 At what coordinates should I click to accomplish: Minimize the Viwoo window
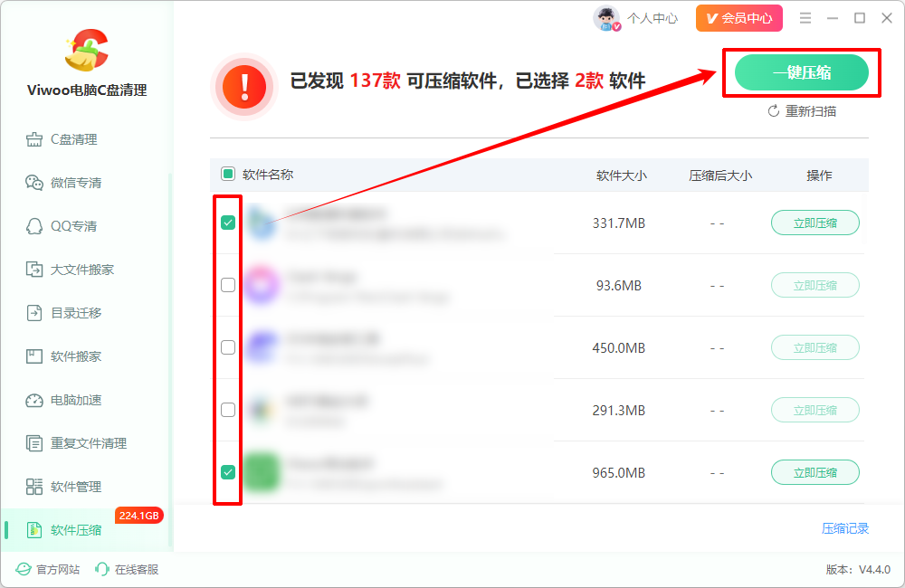[833, 18]
